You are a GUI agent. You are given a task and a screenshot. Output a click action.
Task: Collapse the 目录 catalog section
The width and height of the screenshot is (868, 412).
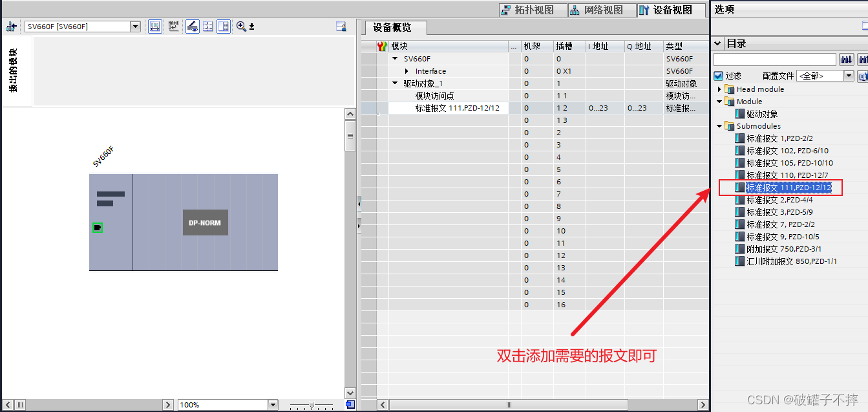tap(718, 43)
